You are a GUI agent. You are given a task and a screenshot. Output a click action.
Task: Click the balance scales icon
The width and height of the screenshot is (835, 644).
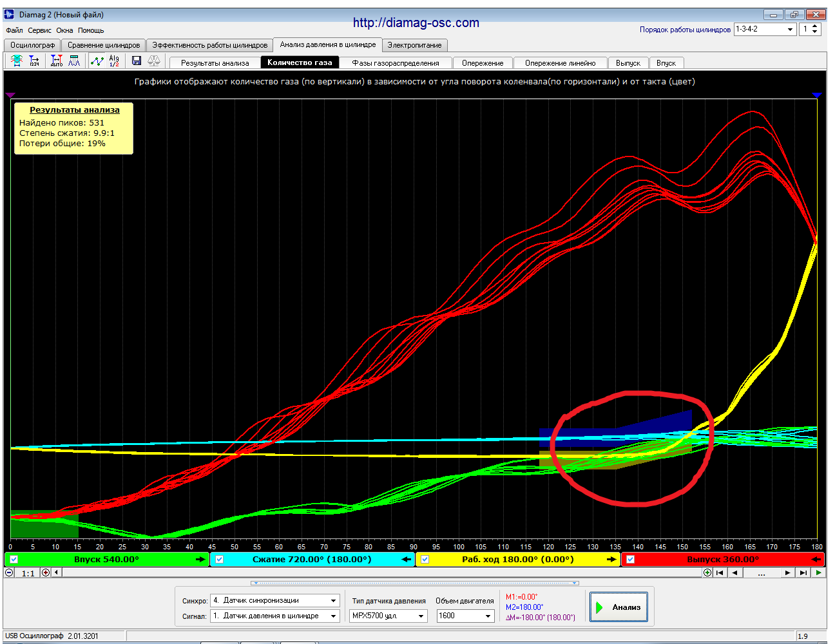click(154, 61)
